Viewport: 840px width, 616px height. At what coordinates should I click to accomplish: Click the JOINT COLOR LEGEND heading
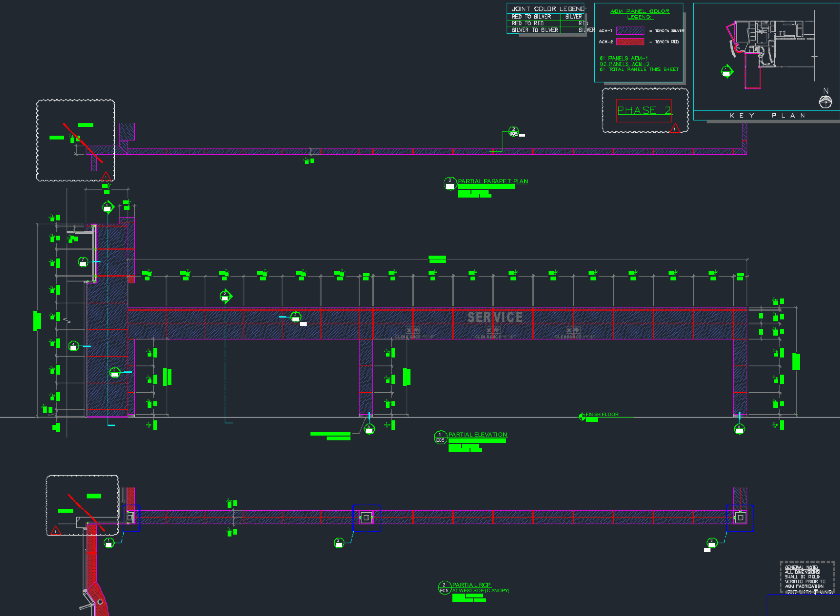(548, 9)
